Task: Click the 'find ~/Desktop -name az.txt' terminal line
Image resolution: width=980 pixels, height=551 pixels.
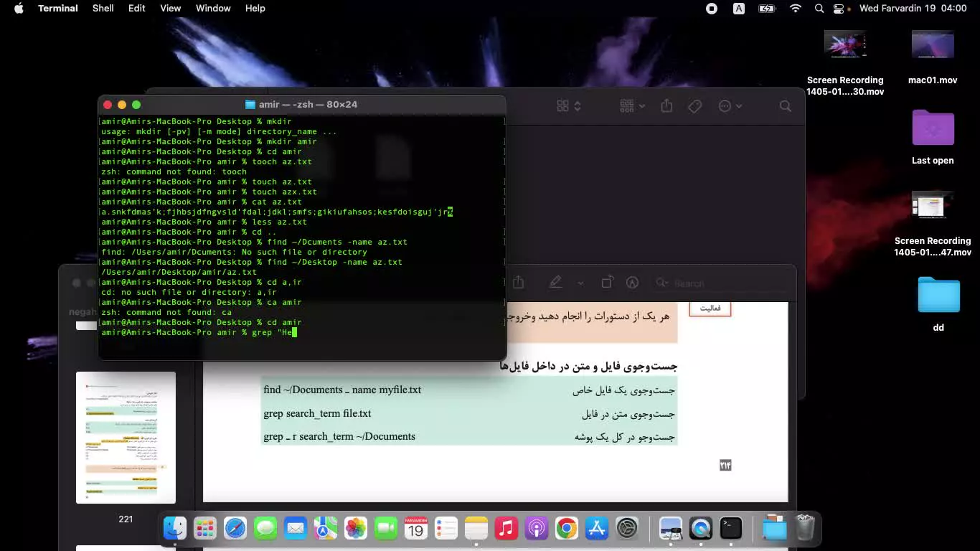Action: [x=252, y=262]
